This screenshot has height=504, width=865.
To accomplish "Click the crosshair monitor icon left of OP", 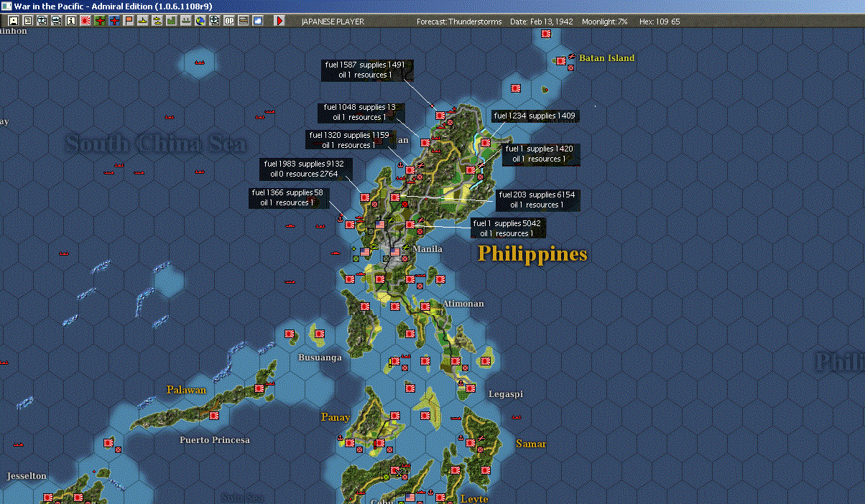I will coord(214,21).
